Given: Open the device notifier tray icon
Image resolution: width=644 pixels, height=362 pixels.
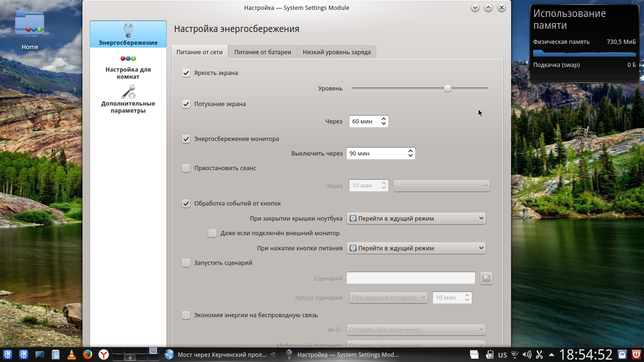Looking at the screenshot, I should tap(474, 354).
